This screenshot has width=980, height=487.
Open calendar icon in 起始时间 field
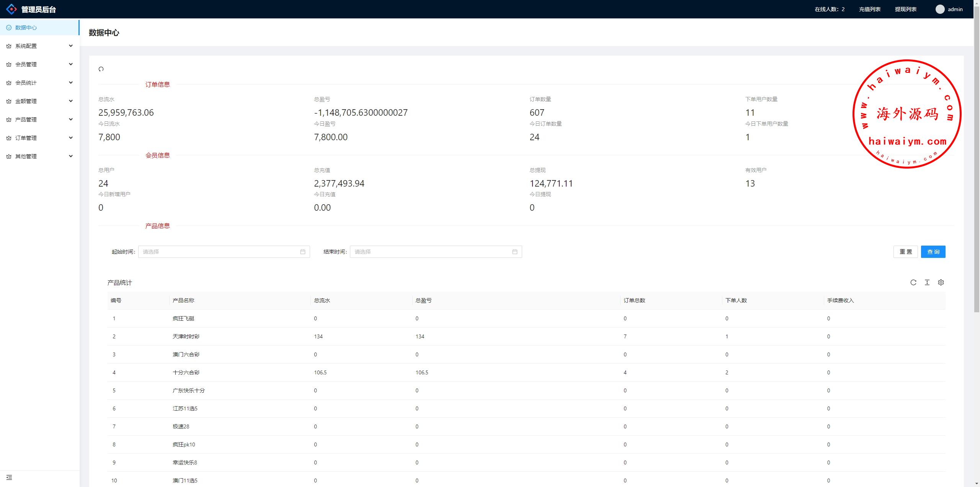pyautogui.click(x=303, y=252)
